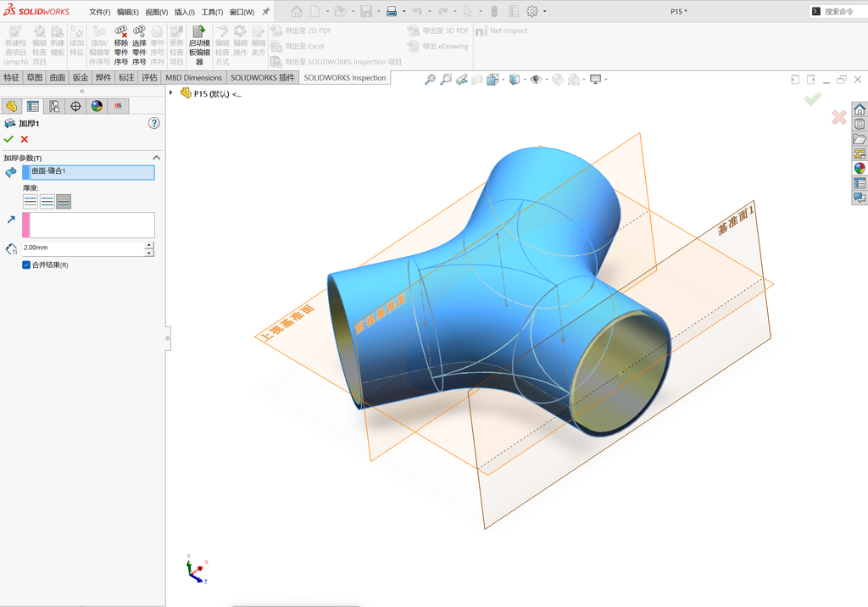Viewport: 868px width, 607px height.
Task: Click the red viewport cancel cross
Action: click(x=839, y=117)
